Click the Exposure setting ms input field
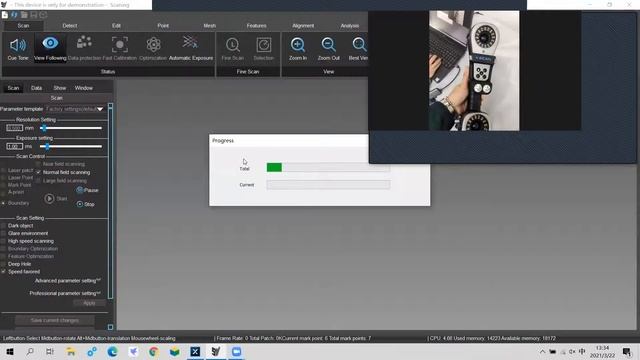Viewport: 640px width, 360px height. (x=14, y=146)
